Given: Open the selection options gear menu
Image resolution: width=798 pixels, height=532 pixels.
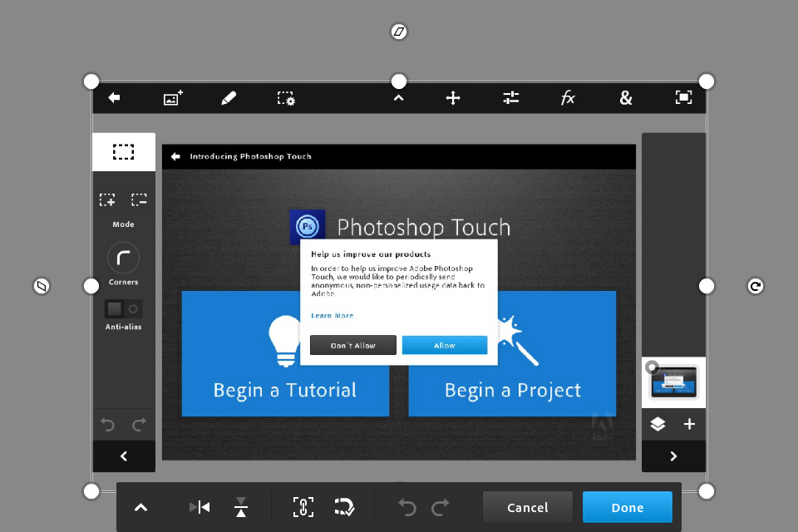Looking at the screenshot, I should tap(286, 98).
